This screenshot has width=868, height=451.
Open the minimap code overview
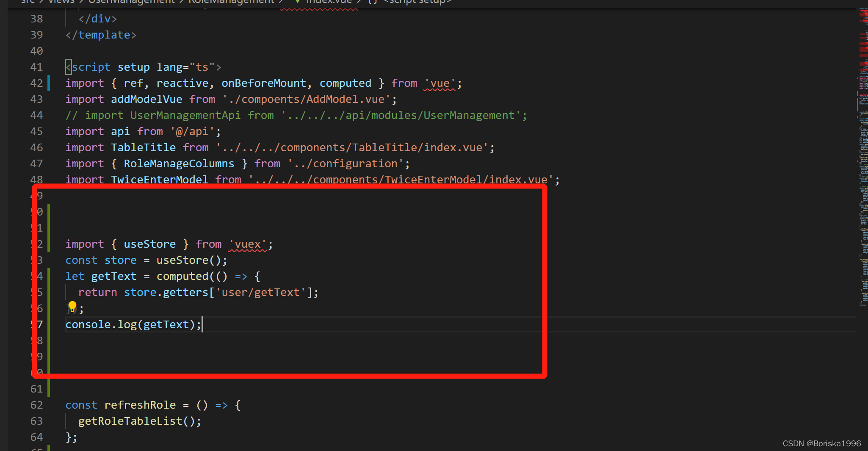click(x=863, y=157)
